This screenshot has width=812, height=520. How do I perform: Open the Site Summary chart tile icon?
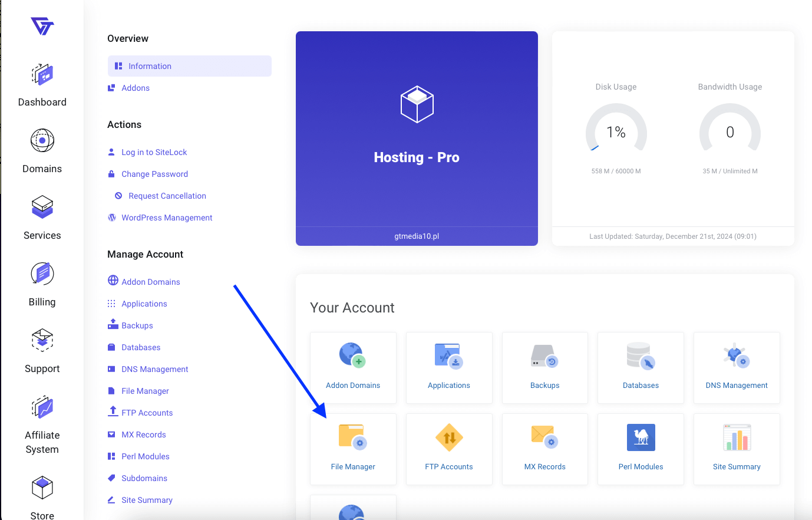737,437
